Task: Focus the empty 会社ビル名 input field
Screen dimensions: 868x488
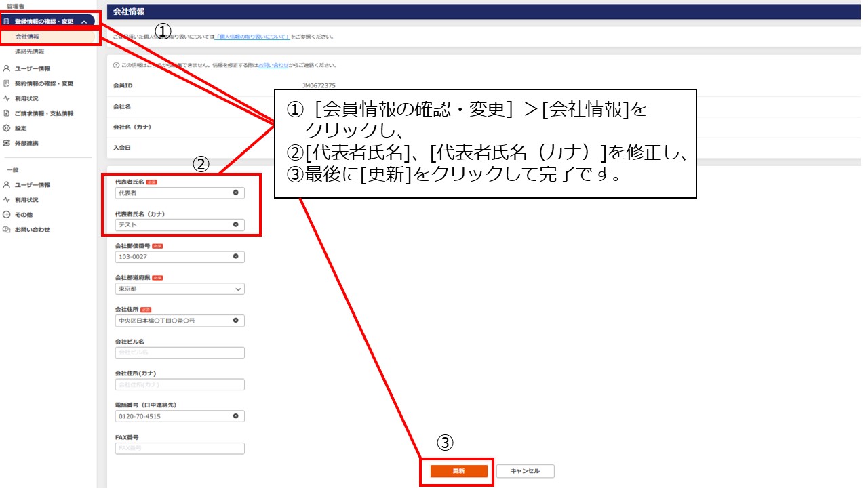Action: pos(180,352)
